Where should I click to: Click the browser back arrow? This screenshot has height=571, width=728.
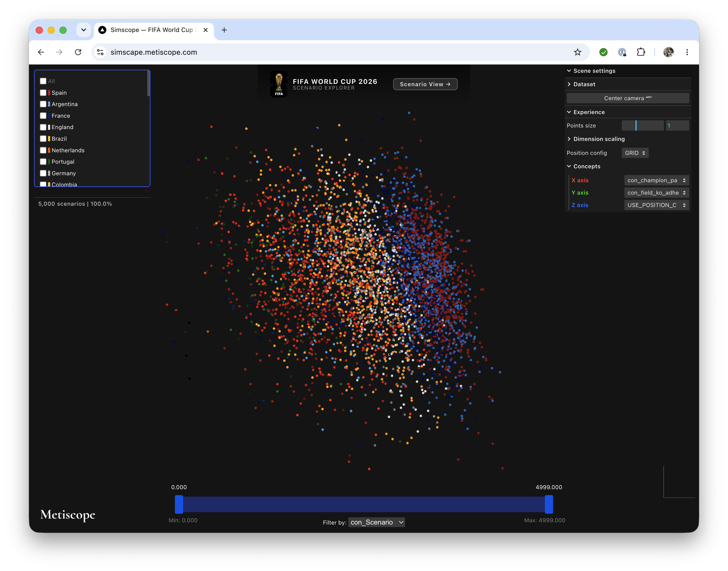[x=41, y=52]
